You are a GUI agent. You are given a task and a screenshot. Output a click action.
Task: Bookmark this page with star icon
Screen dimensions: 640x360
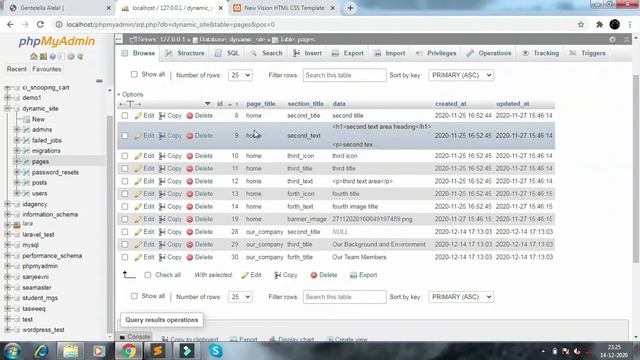click(581, 24)
